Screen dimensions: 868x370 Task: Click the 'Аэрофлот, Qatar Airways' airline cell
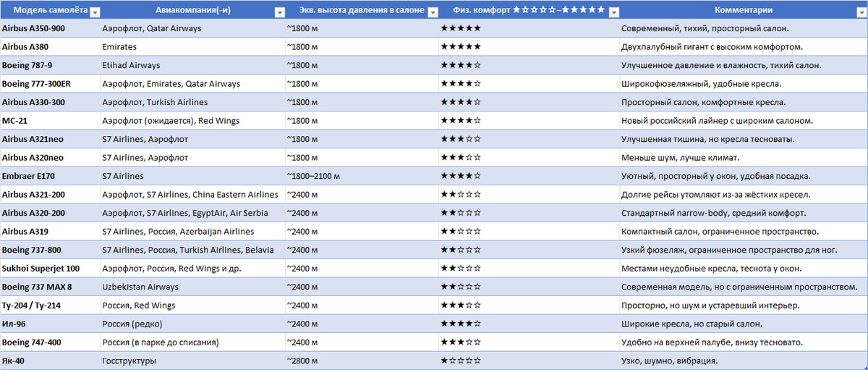193,28
